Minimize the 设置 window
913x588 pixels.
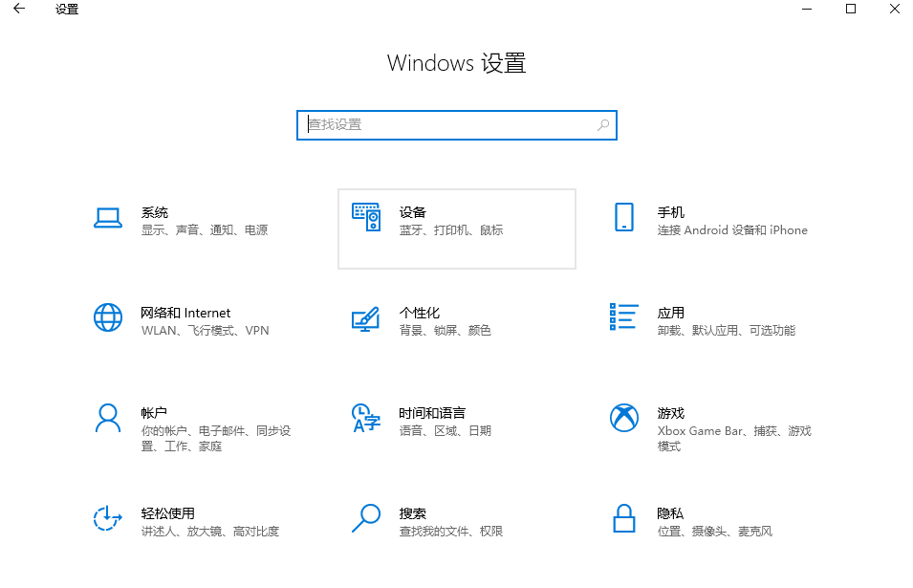coord(806,10)
